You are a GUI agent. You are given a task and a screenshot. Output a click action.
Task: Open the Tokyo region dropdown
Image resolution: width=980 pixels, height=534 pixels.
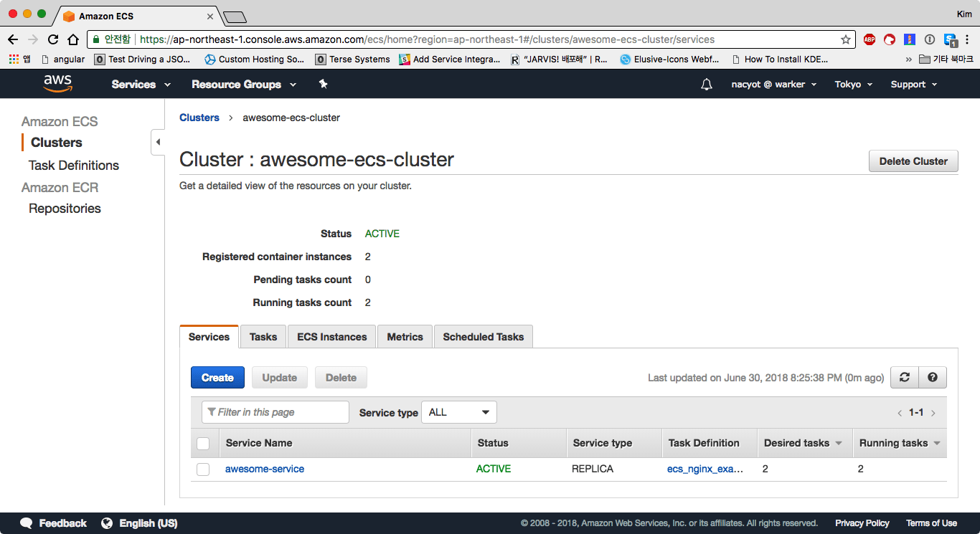853,85
